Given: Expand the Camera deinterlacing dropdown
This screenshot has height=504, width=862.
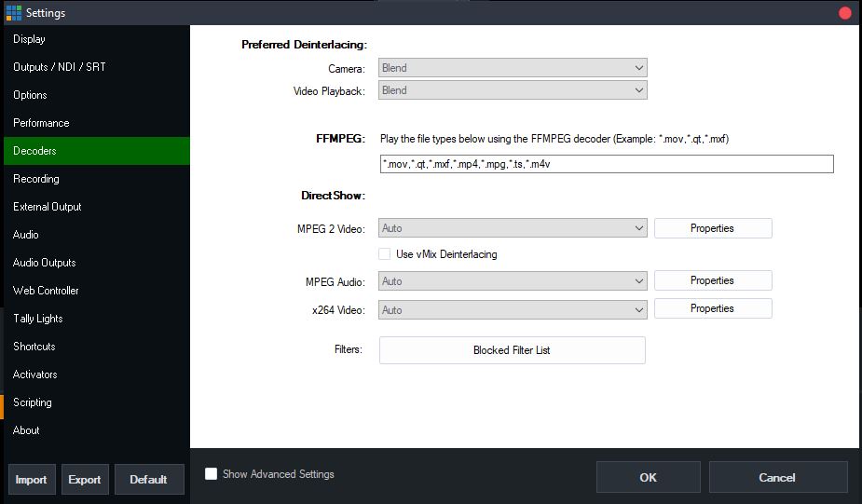Looking at the screenshot, I should [x=513, y=68].
